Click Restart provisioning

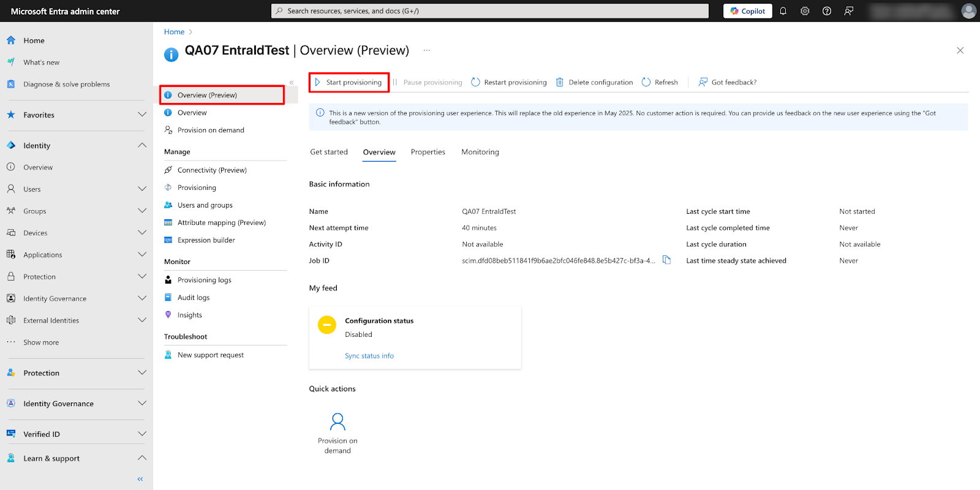tap(509, 82)
